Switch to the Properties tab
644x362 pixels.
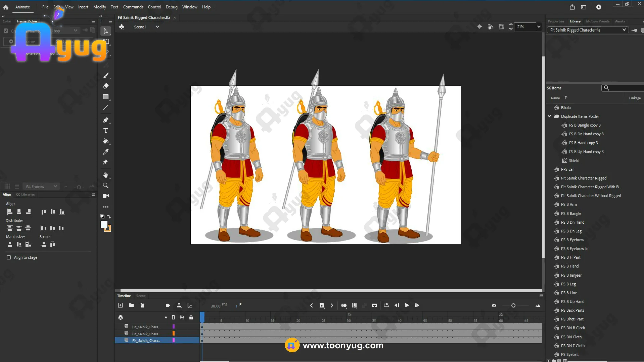(556, 21)
